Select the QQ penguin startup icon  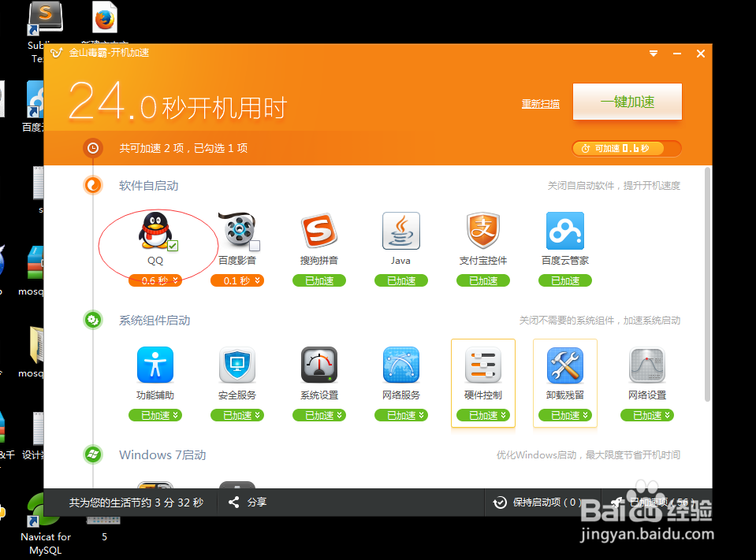point(155,230)
